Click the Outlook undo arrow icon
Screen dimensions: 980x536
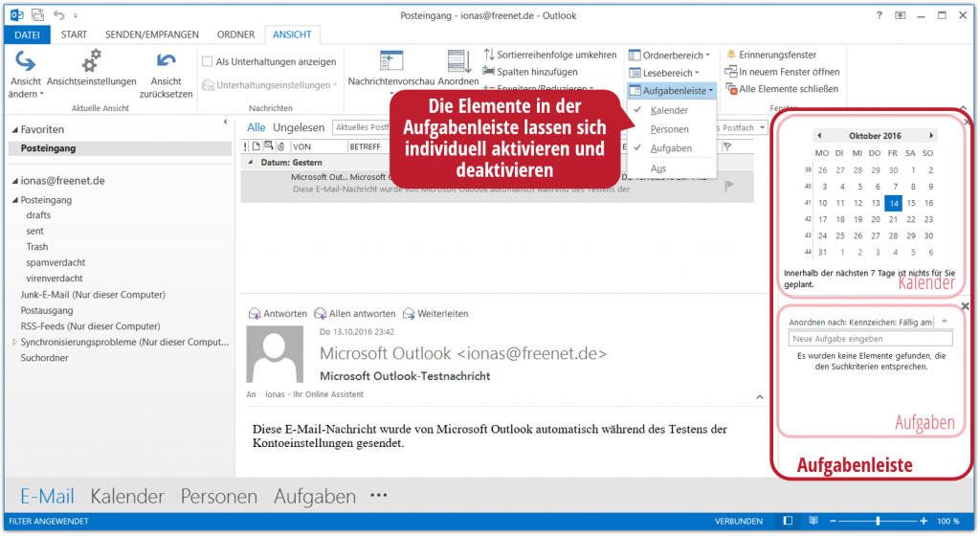coord(58,15)
